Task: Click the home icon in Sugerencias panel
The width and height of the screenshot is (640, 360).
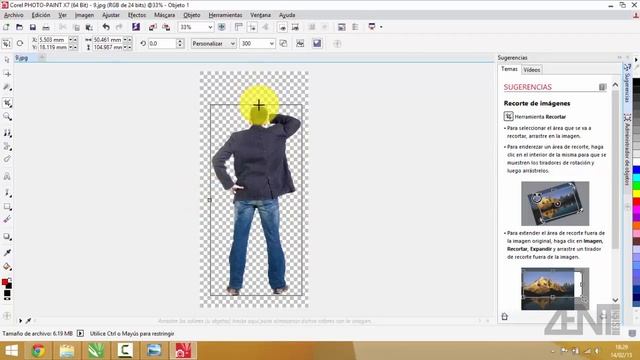Action: point(504,316)
